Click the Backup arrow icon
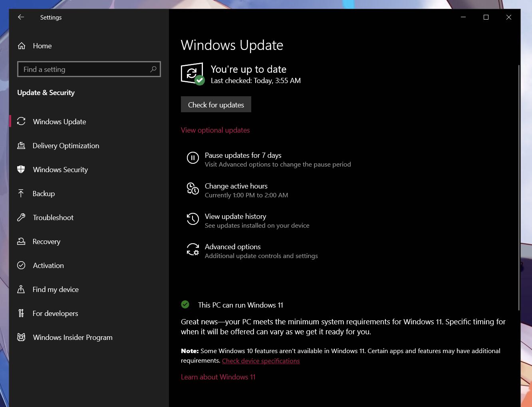The width and height of the screenshot is (532, 407). tap(21, 193)
